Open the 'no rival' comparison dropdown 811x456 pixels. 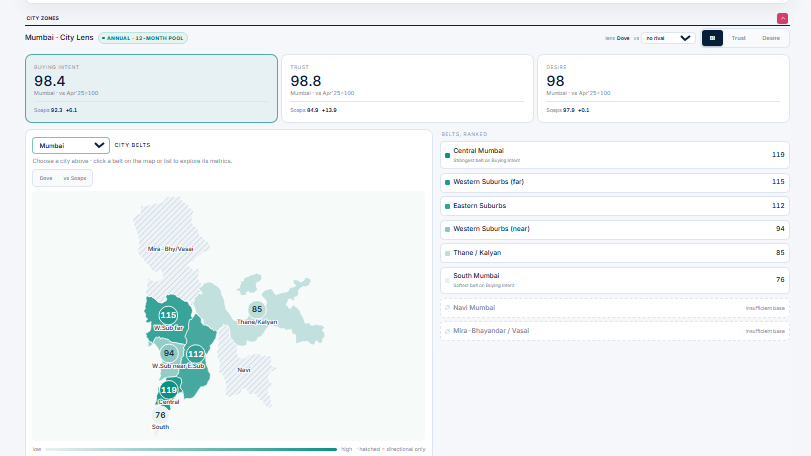[x=668, y=38]
